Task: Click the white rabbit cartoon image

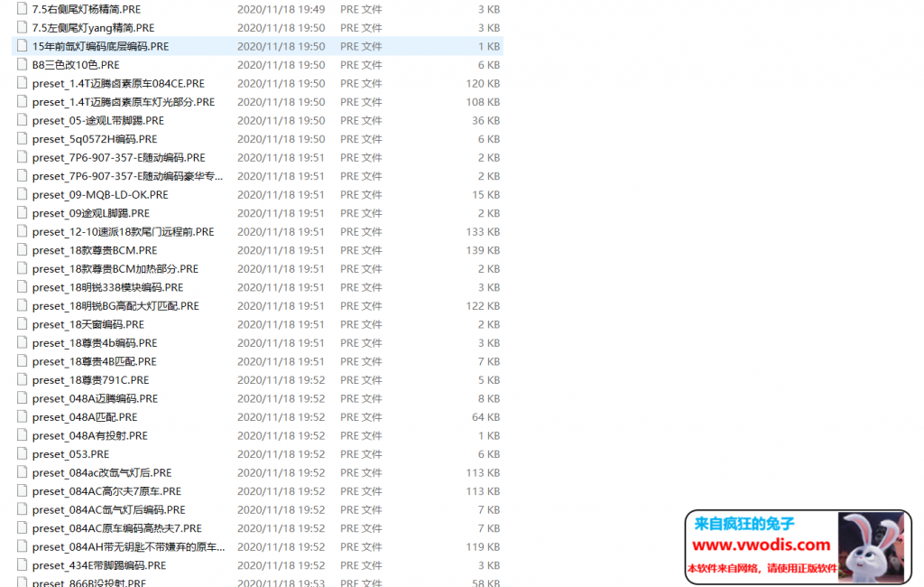Action: tap(874, 545)
